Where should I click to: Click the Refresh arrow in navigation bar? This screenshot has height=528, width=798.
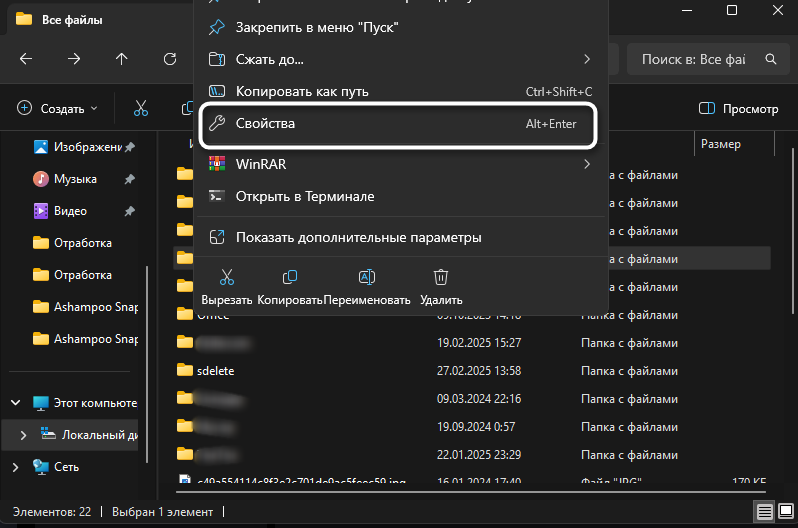[170, 59]
